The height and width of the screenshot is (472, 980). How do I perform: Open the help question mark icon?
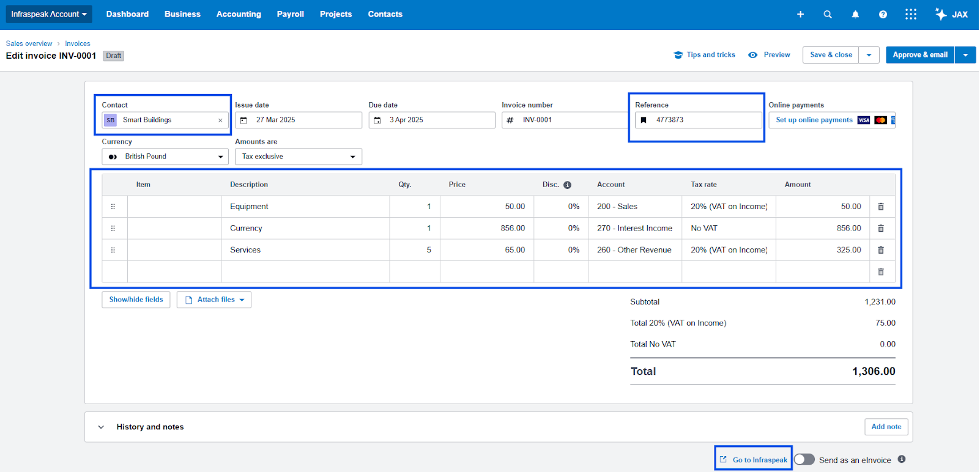pos(883,14)
